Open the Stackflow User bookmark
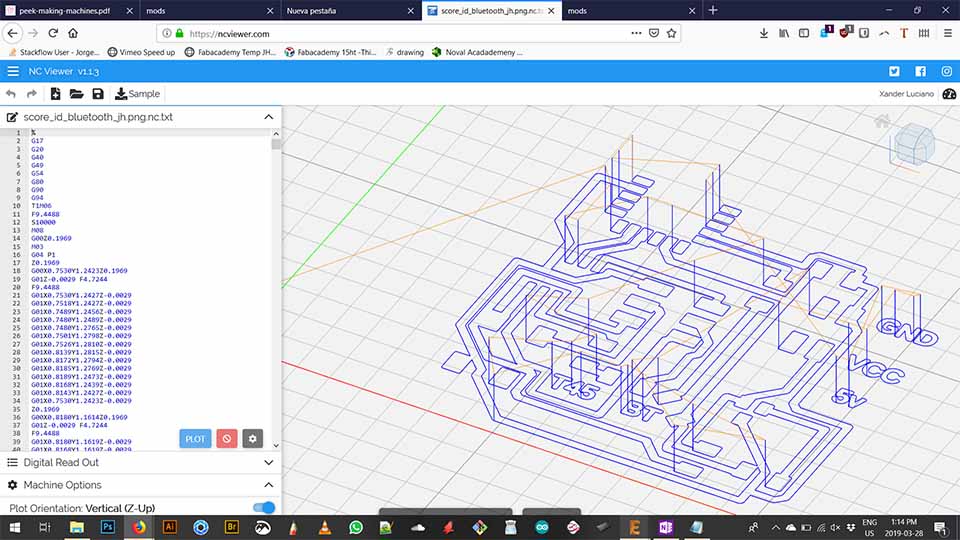The height and width of the screenshot is (540, 960). 53,52
